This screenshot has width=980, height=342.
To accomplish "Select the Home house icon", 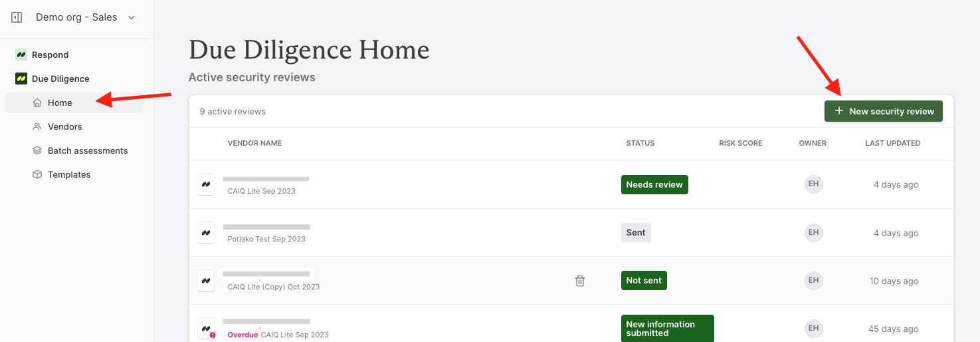I will click(37, 102).
